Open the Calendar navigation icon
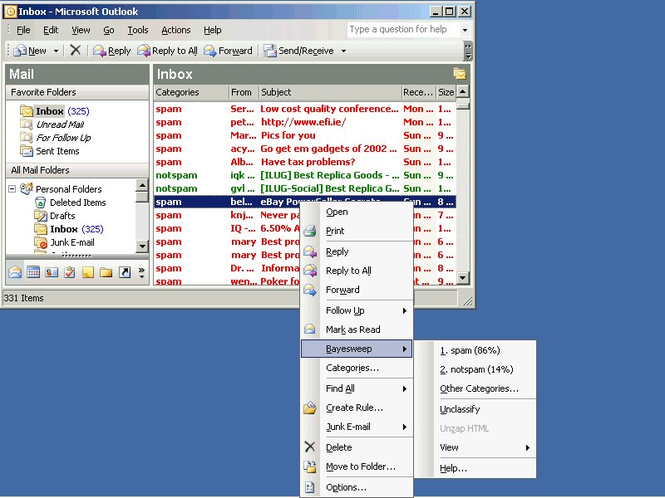Viewport: 665px width, 498px height. (x=33, y=272)
